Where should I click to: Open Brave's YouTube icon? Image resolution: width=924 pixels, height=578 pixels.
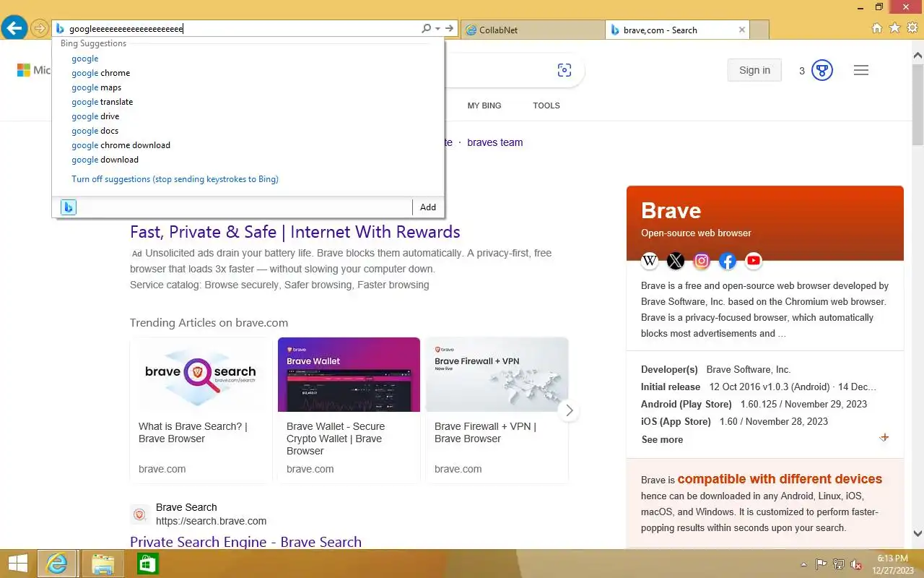tap(754, 261)
